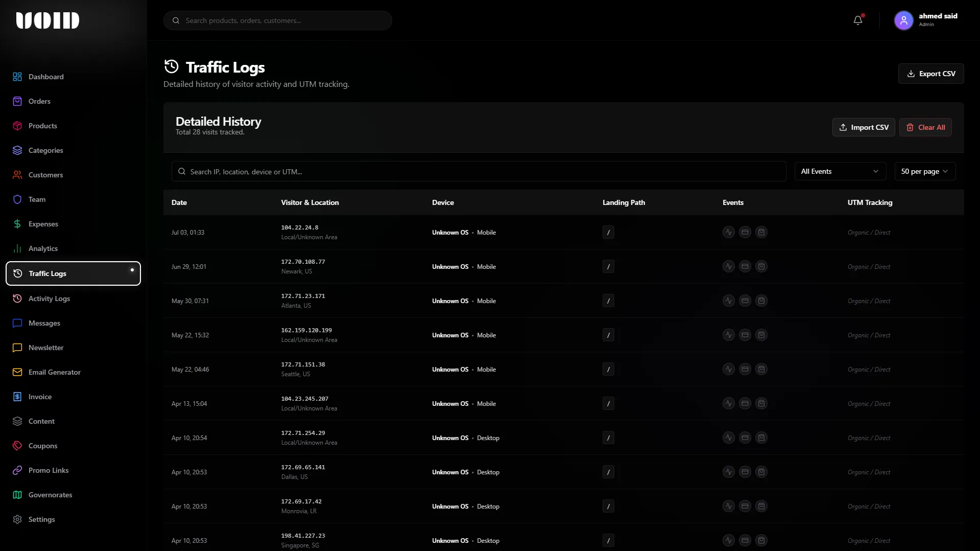Click the Analytics bar chart icon in sidebar
The width and height of the screenshot is (980, 551).
[x=17, y=248]
